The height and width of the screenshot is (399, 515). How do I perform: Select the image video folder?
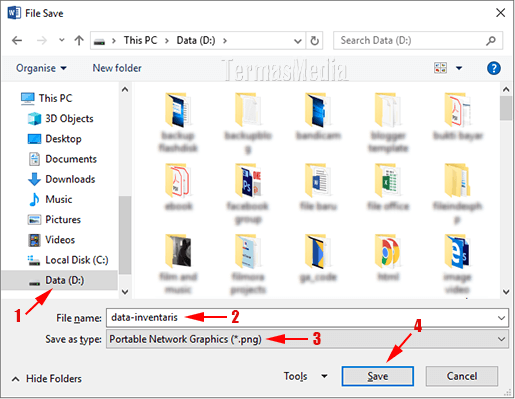458,264
